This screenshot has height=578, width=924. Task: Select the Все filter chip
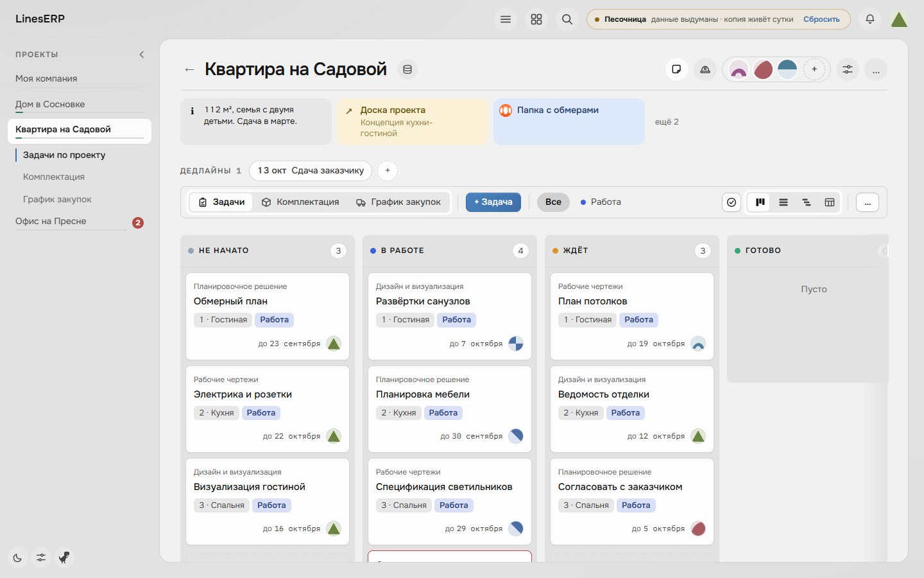click(553, 202)
